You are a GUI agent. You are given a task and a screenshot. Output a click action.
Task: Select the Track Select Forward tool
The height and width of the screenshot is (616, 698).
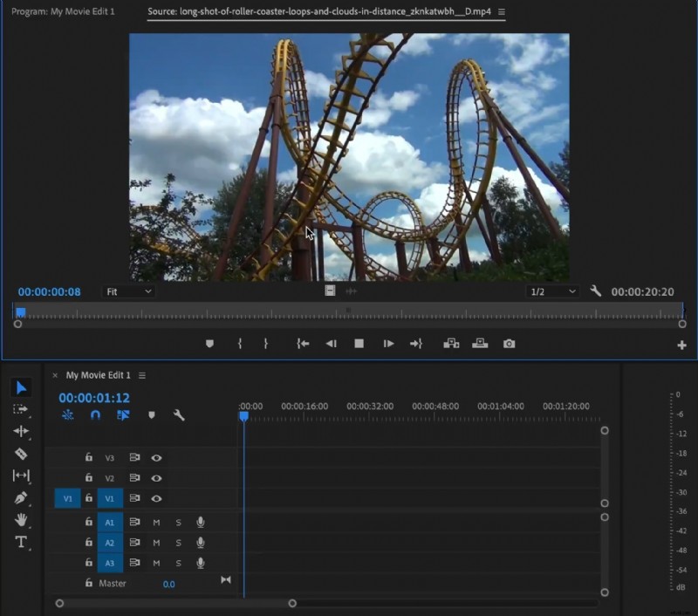tap(22, 407)
